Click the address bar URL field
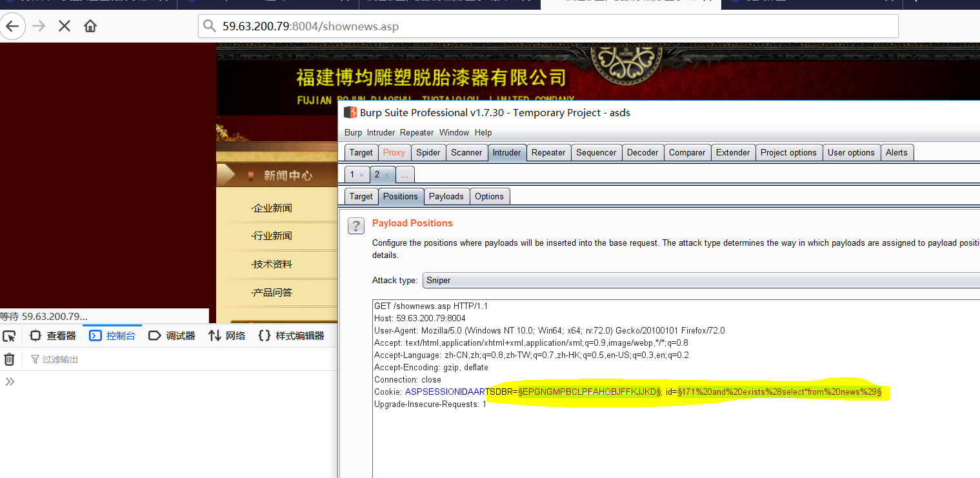This screenshot has width=980, height=478. [x=548, y=26]
